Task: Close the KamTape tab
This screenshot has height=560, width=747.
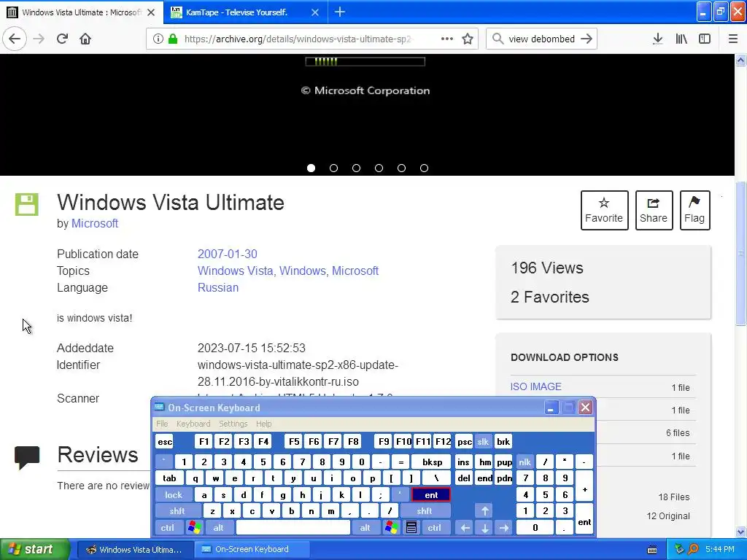Action: tap(315, 12)
